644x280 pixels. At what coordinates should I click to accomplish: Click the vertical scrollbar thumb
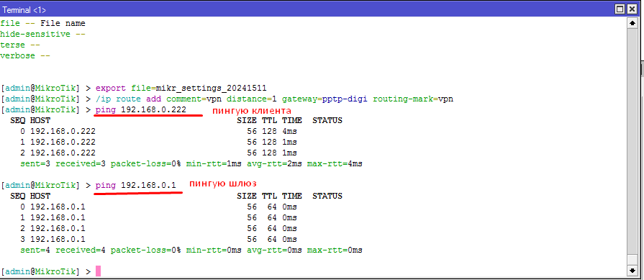pyautogui.click(x=632, y=260)
